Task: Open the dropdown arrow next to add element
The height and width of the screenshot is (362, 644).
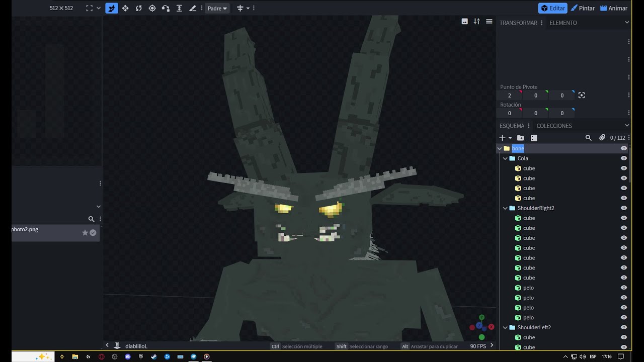Action: (x=510, y=138)
